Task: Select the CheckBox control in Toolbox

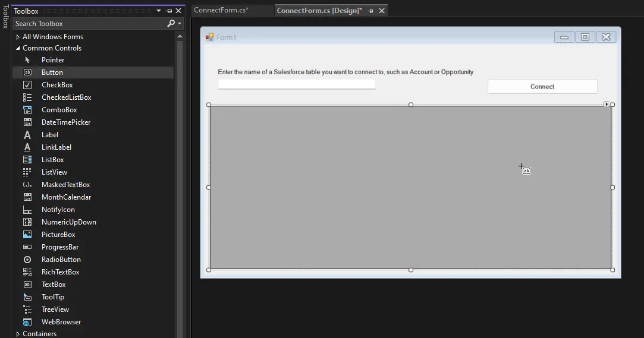Action: point(57,85)
